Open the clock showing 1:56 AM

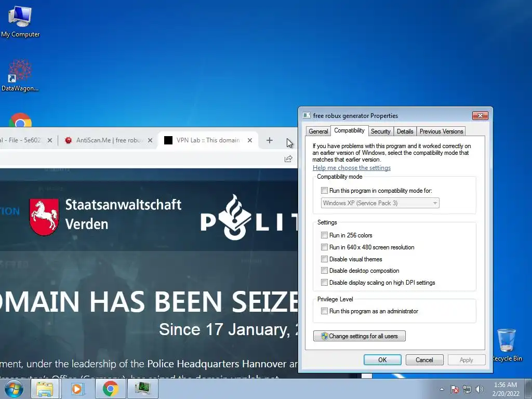coord(506,389)
